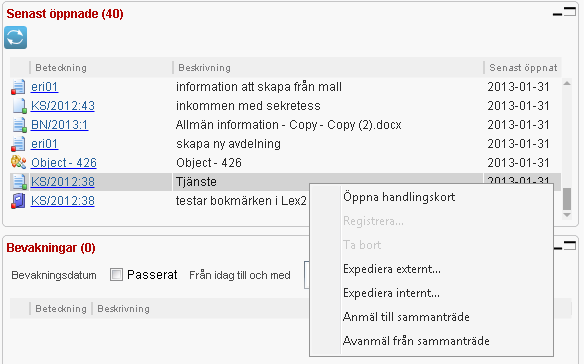Click 'skapa ny avdelning' description text

pos(228,144)
